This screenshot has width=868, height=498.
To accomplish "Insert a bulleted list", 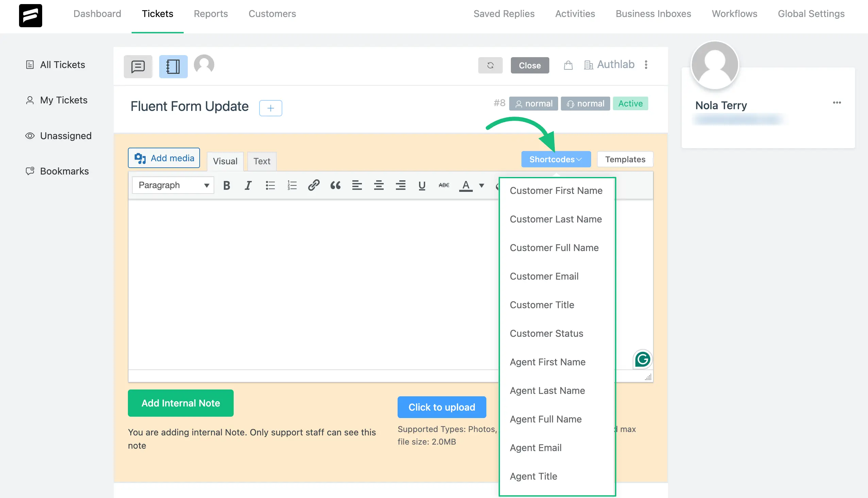I will coord(270,185).
